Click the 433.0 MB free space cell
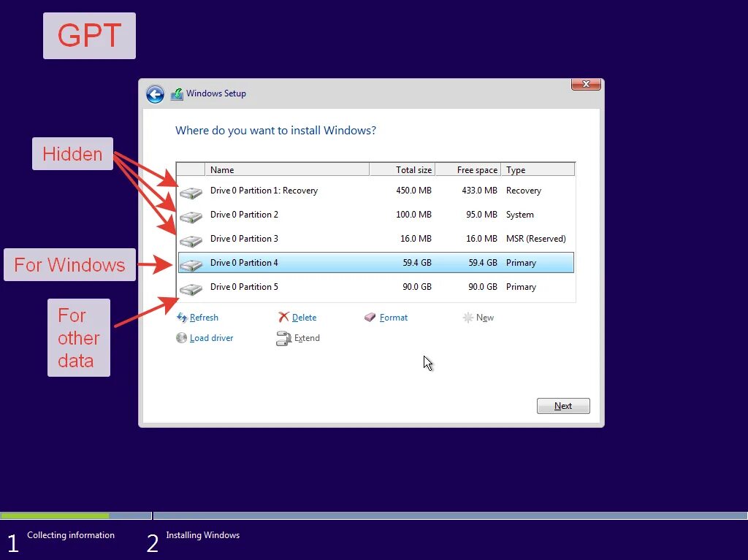This screenshot has width=748, height=560. pos(479,191)
